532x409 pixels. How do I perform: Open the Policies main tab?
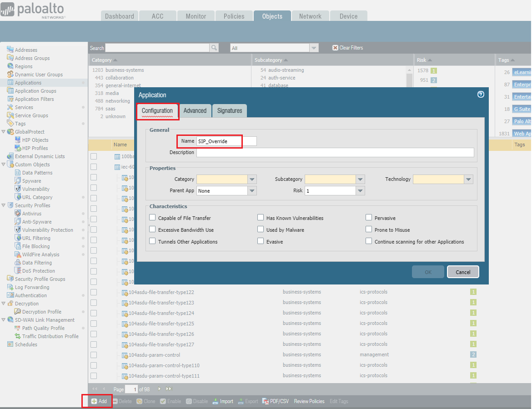(234, 16)
